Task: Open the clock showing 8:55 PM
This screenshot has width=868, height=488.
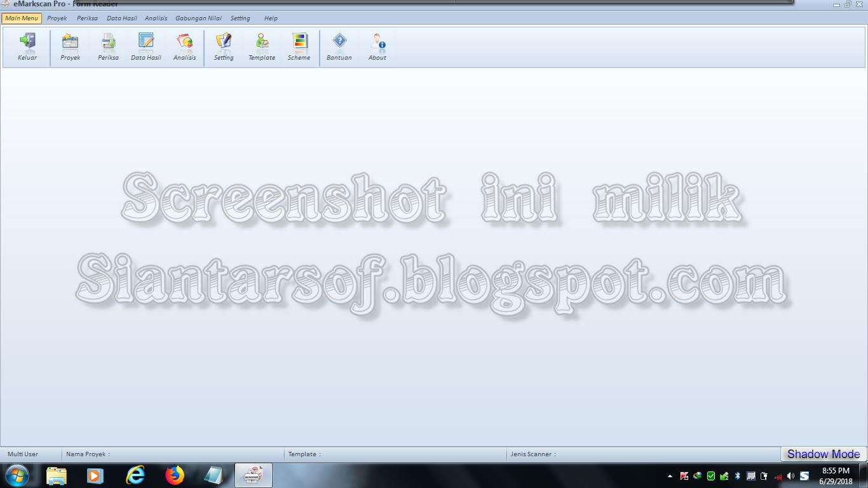Action: 836,476
